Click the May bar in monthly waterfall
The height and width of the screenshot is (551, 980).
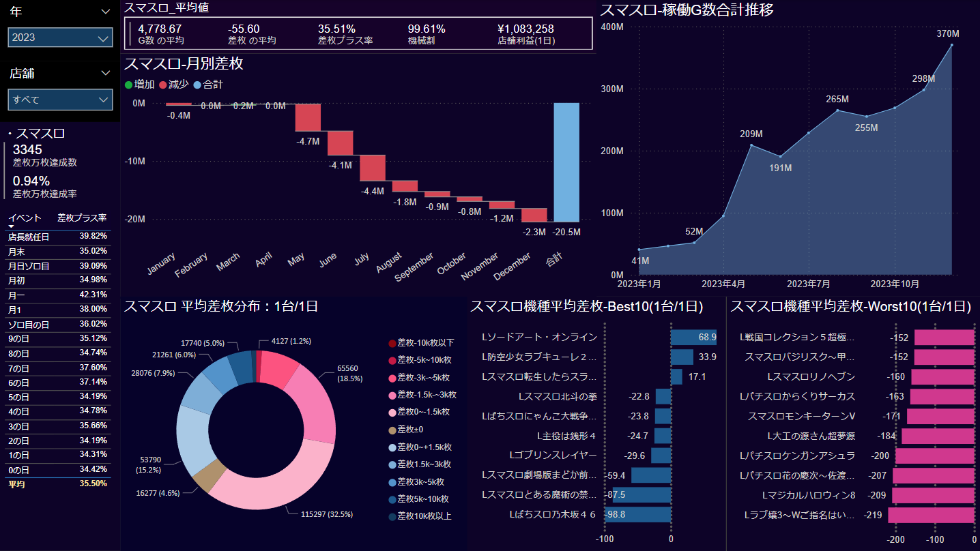pos(308,117)
